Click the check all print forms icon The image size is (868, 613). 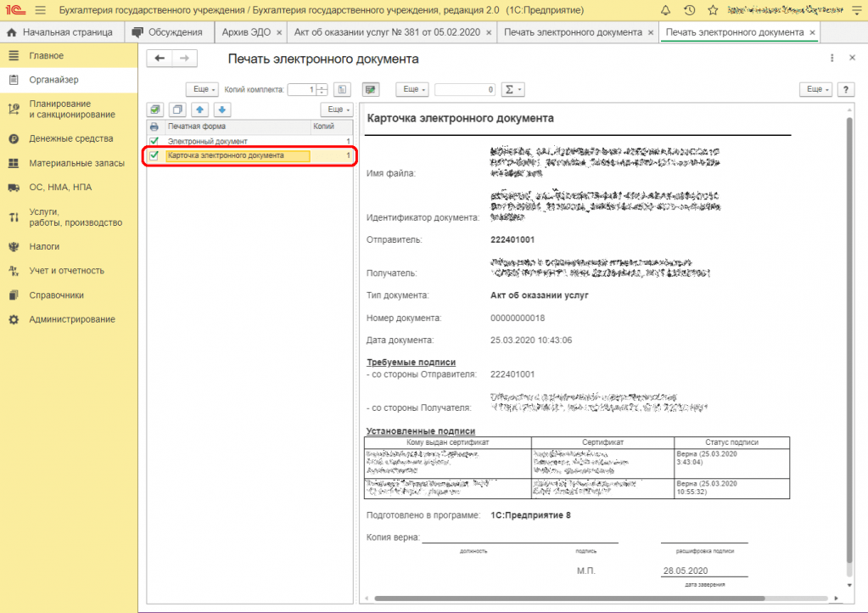point(155,110)
